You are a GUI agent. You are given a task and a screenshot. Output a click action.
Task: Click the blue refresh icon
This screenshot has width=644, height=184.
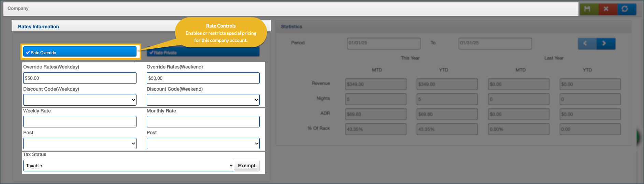point(625,9)
